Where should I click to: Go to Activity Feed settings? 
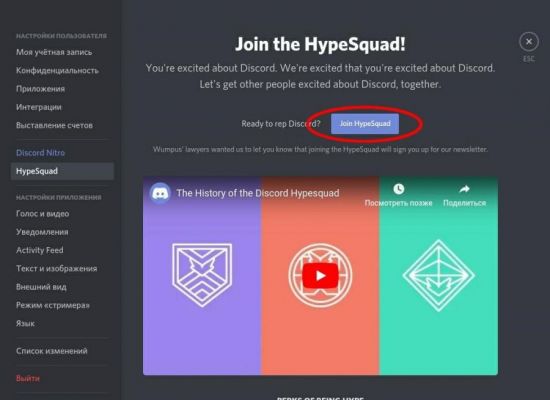[x=40, y=250]
